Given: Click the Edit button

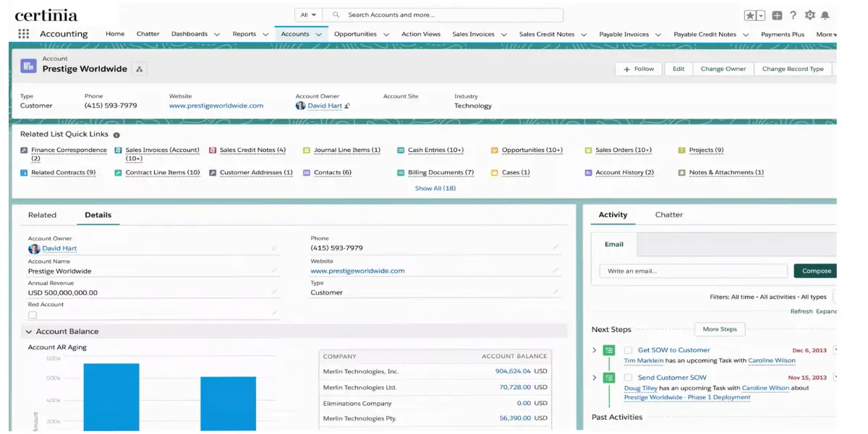Looking at the screenshot, I should point(678,69).
